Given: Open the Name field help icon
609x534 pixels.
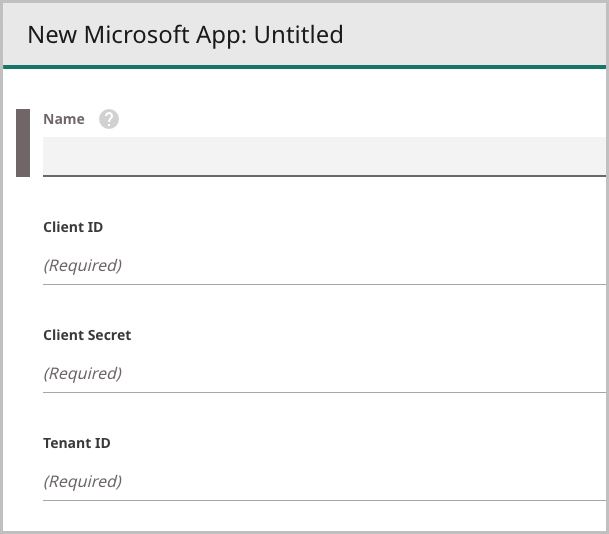Looking at the screenshot, I should (x=109, y=119).
